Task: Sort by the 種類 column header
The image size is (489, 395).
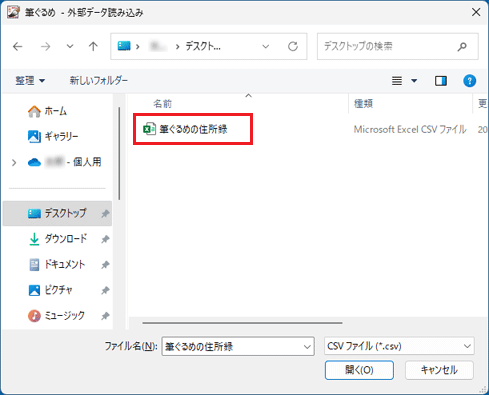Action: tap(363, 104)
